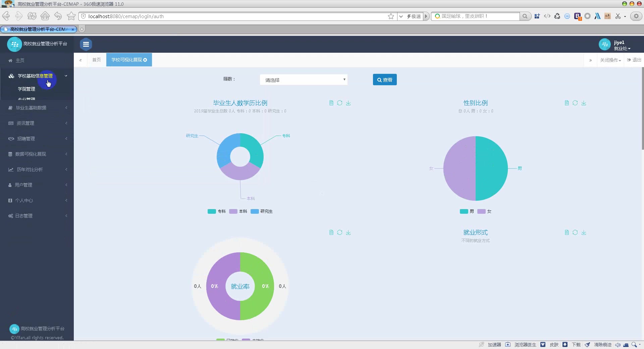Save the 就业形式 chart as image
Screen dimensions: 644x349
pyautogui.click(x=584, y=233)
